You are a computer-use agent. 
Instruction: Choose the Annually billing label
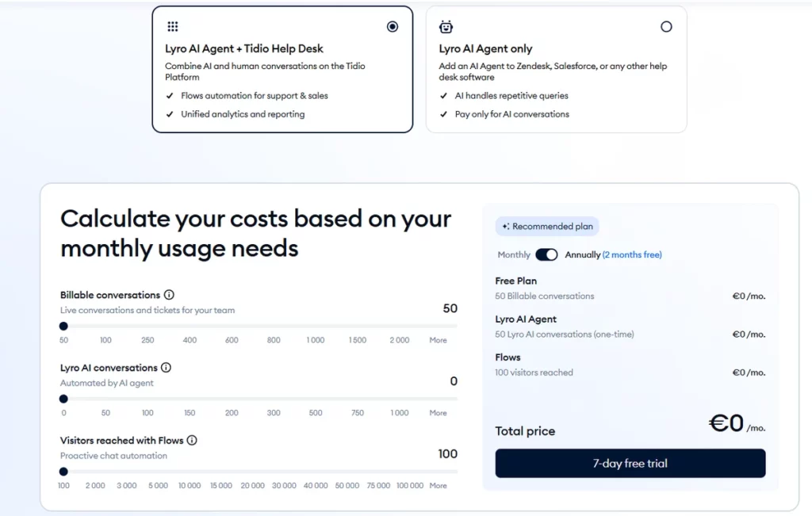[583, 254]
